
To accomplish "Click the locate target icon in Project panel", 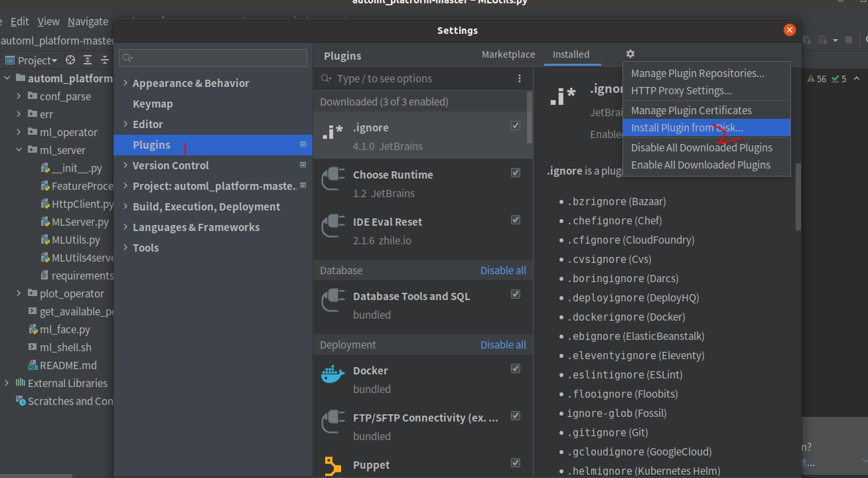I will coord(70,60).
